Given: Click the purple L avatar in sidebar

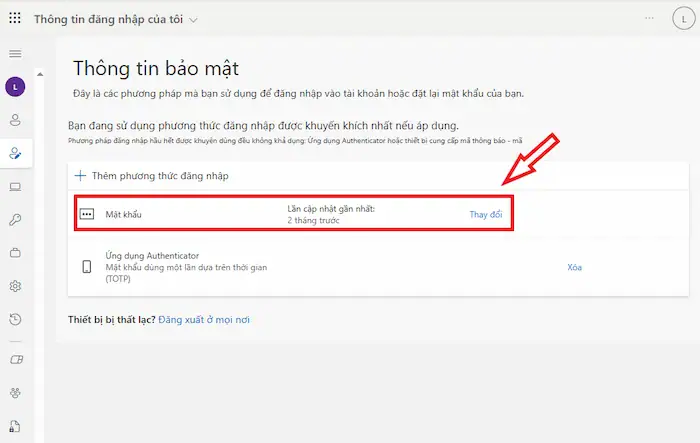Looking at the screenshot, I should point(15,87).
